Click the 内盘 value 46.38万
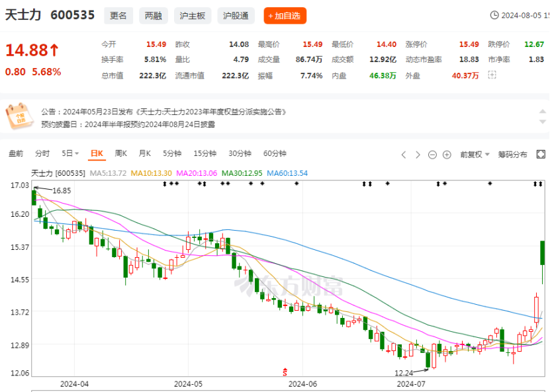This screenshot has width=550, height=392. tap(383, 75)
